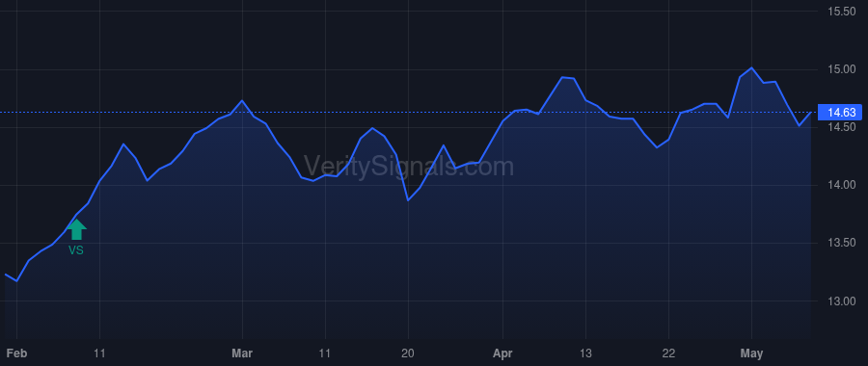The height and width of the screenshot is (366, 868).
Task: Click the 14.00 price axis label
Action: 841,185
